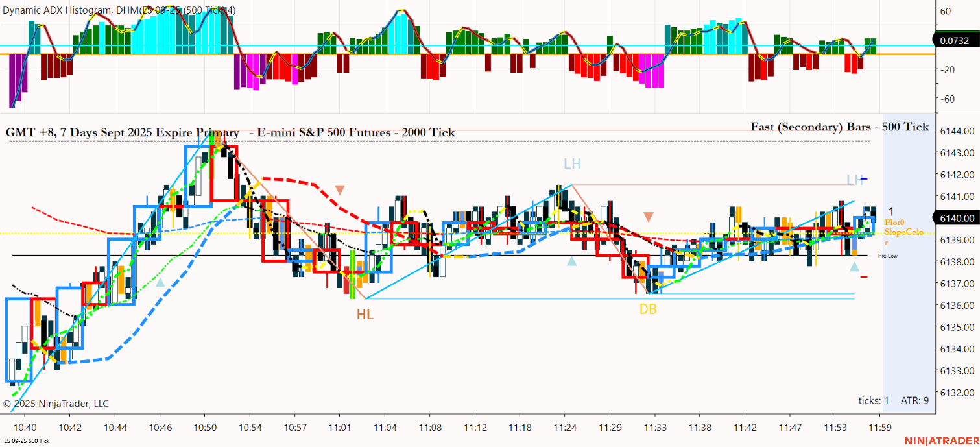This screenshot has height=447, width=980.
Task: Click the 10:40 time axis label
Action: tap(25, 428)
